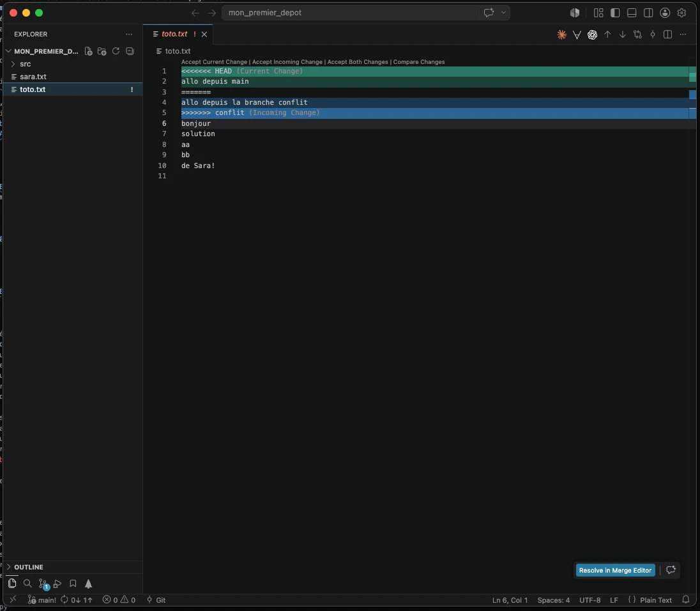
Task: Open Source Control view with badge 1
Action: click(43, 584)
